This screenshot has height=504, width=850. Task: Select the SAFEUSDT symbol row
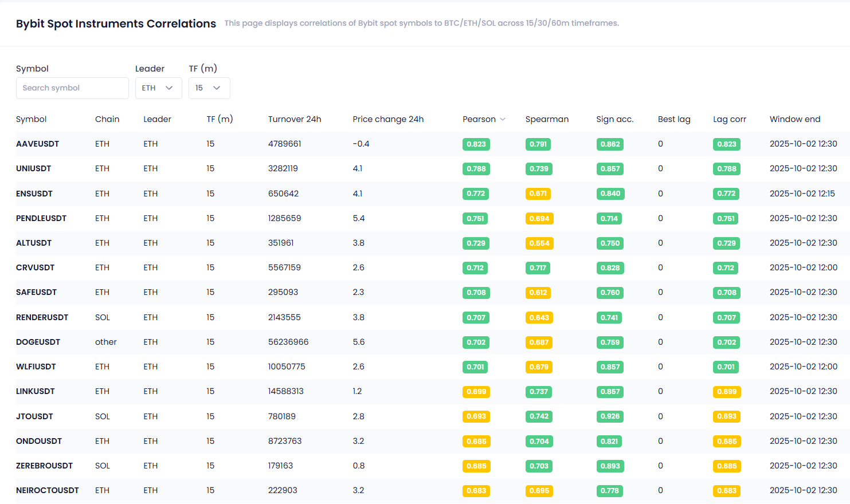(433, 292)
